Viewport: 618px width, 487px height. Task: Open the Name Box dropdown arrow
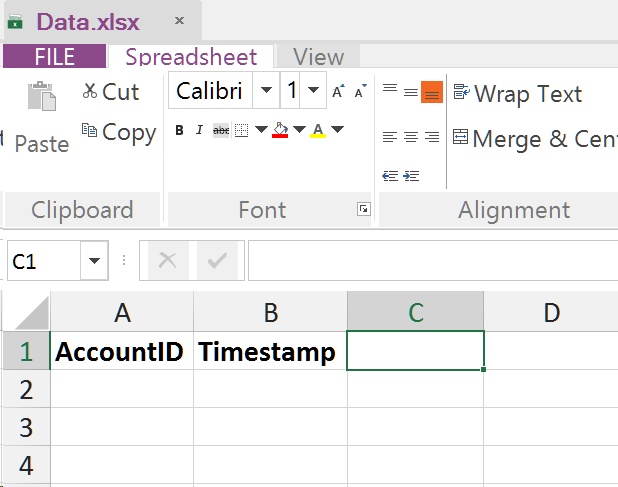pos(96,261)
